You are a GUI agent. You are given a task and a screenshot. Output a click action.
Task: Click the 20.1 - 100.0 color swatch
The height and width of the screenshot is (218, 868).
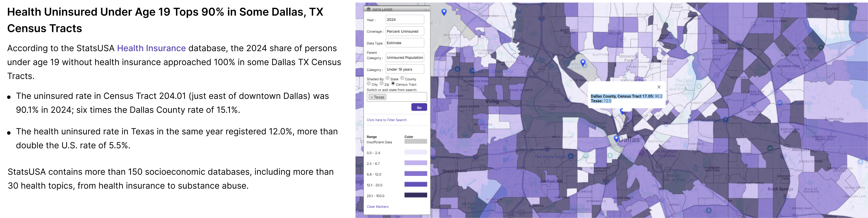click(416, 195)
